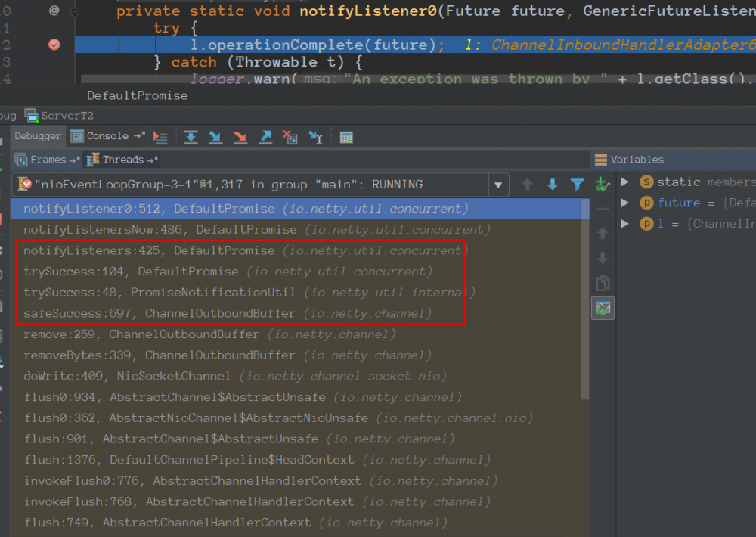756x537 pixels.
Task: Expand the static members variable node
Action: click(x=625, y=182)
